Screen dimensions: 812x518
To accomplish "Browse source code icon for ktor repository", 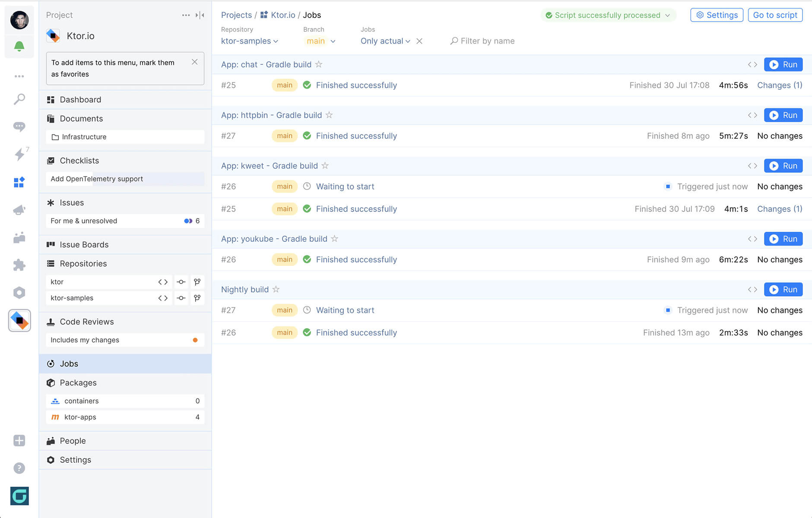I will [x=163, y=281].
